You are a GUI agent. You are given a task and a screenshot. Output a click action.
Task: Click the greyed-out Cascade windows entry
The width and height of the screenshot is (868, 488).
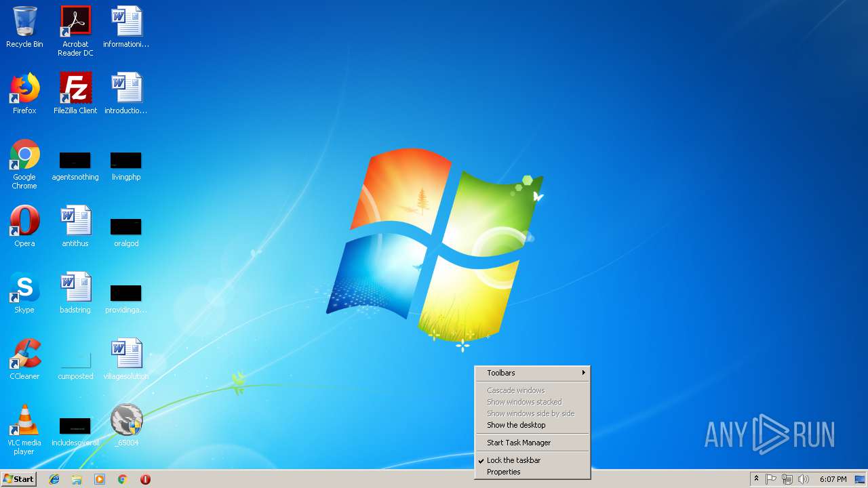pos(532,390)
